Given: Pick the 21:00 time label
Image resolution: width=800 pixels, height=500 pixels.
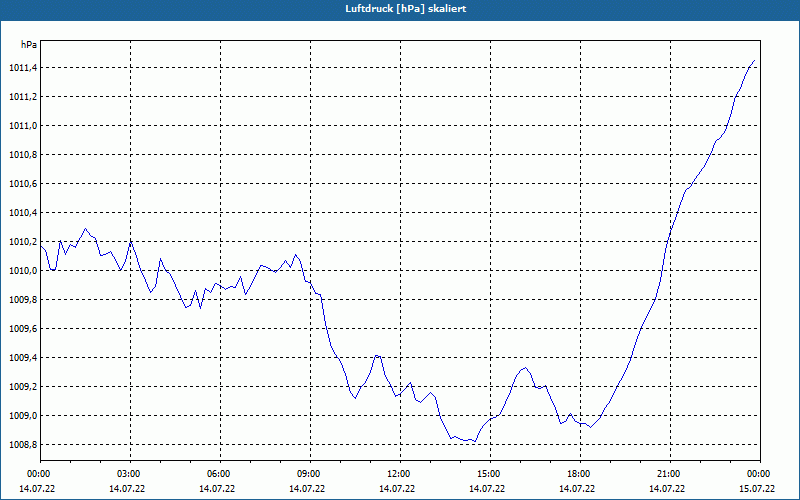Looking at the screenshot, I should [x=670, y=474].
